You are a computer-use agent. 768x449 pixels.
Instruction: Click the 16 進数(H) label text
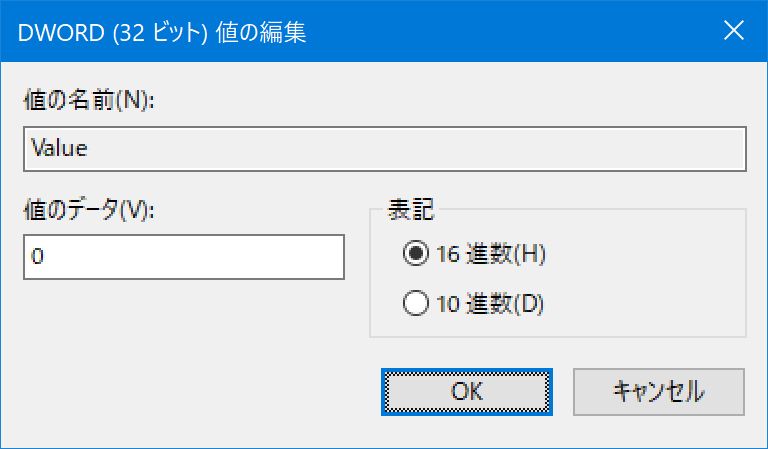[x=491, y=254]
